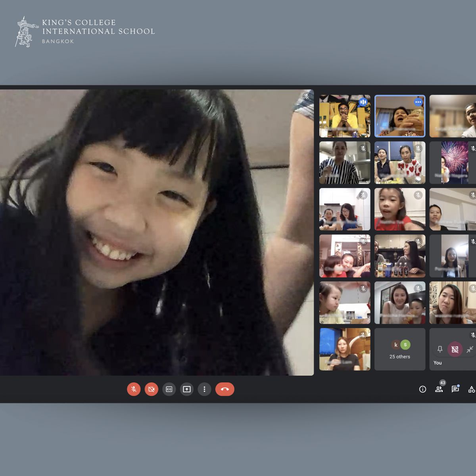
Task: Open the chat panel icon
Action: click(455, 389)
